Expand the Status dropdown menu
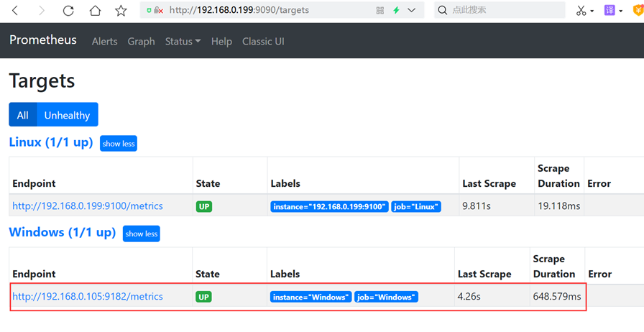This screenshot has height=332, width=644. pos(183,42)
